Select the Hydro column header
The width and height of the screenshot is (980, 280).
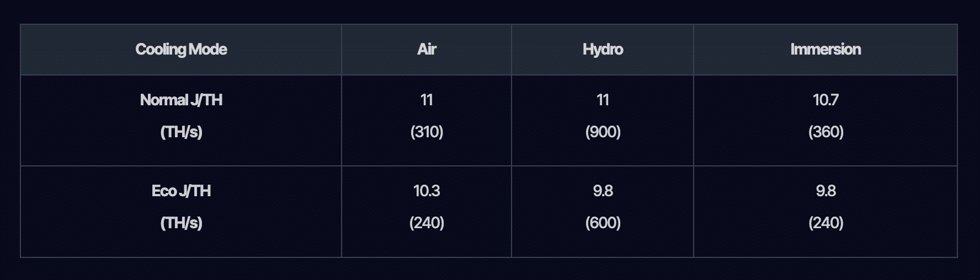click(x=603, y=50)
